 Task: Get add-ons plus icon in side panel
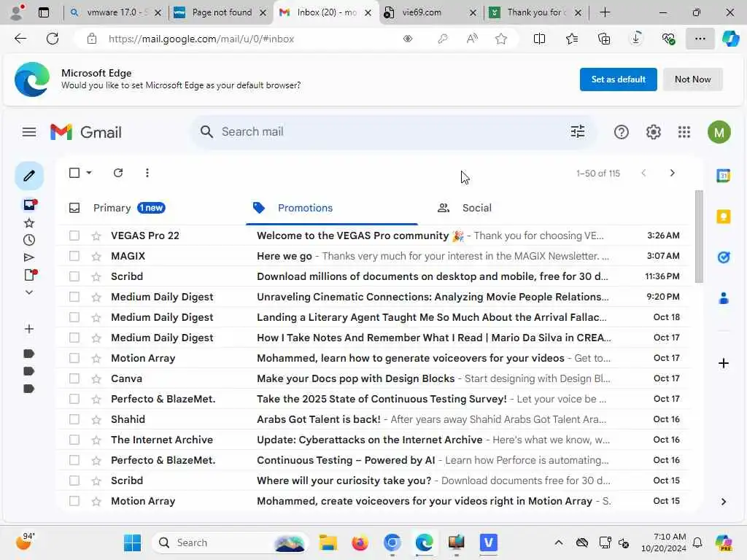(723, 363)
